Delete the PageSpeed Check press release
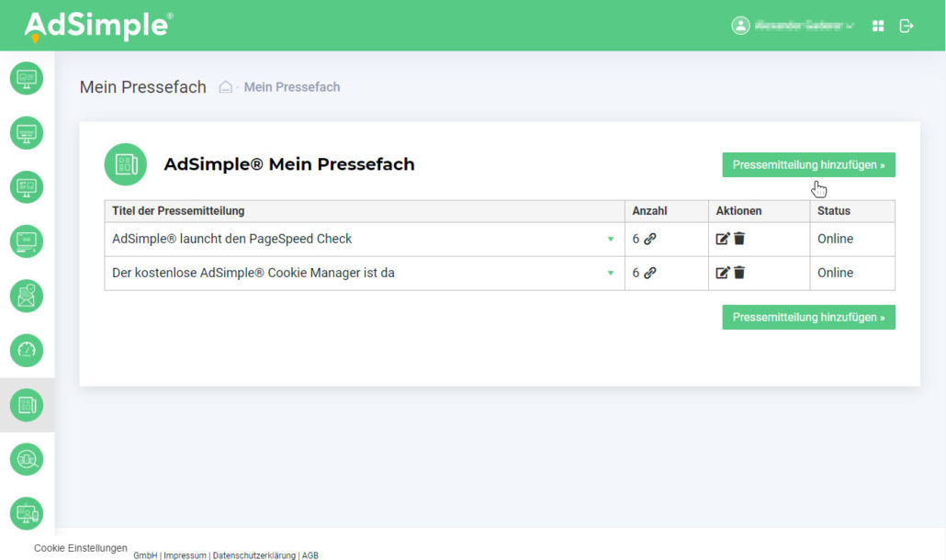Image resolution: width=946 pixels, height=560 pixels. coord(739,239)
